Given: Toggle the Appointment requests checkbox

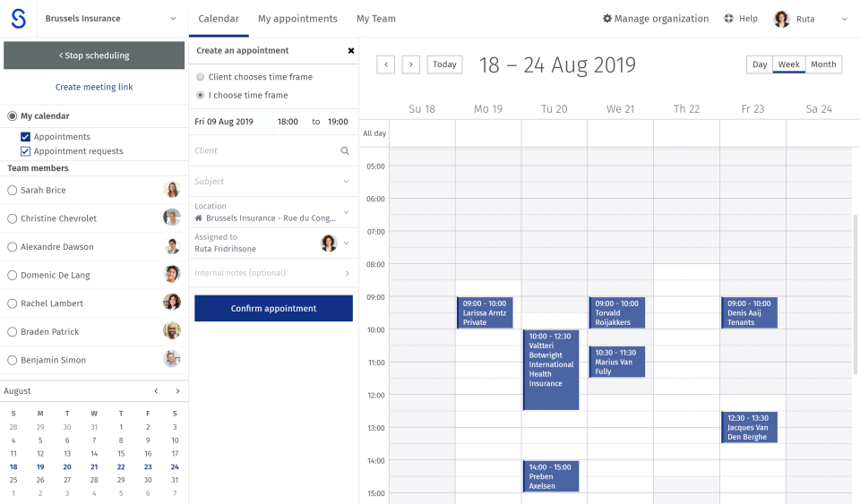Looking at the screenshot, I should click(x=25, y=151).
